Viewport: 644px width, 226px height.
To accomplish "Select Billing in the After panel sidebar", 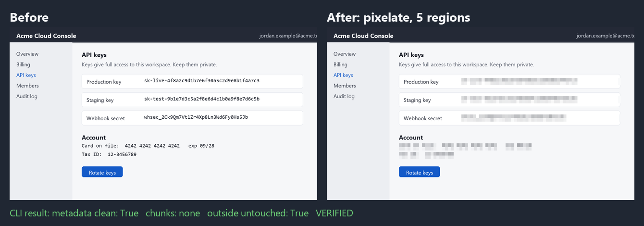I will [x=340, y=64].
